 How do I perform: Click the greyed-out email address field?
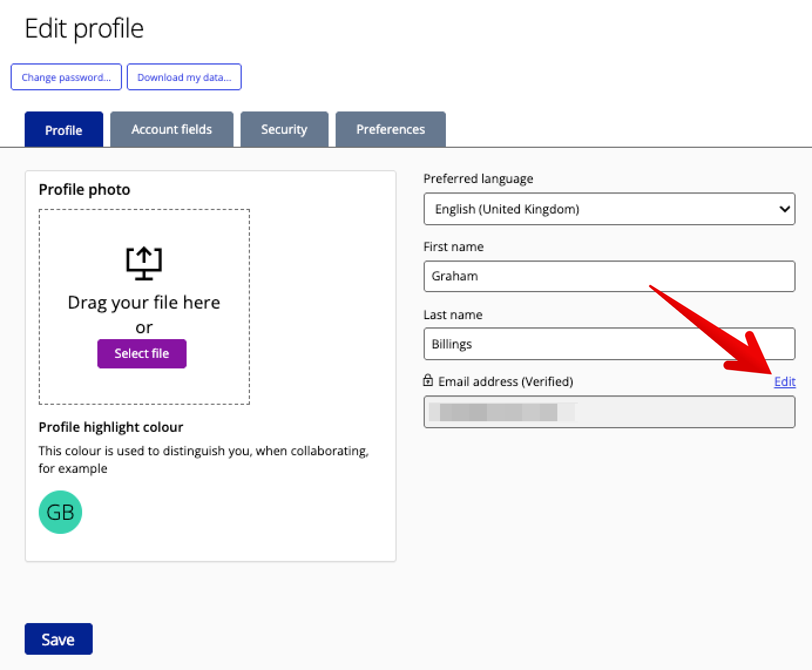609,412
